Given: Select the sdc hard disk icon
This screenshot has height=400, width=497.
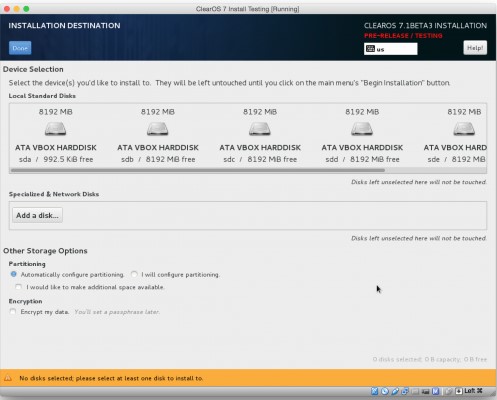Looking at the screenshot, I should point(260,129).
